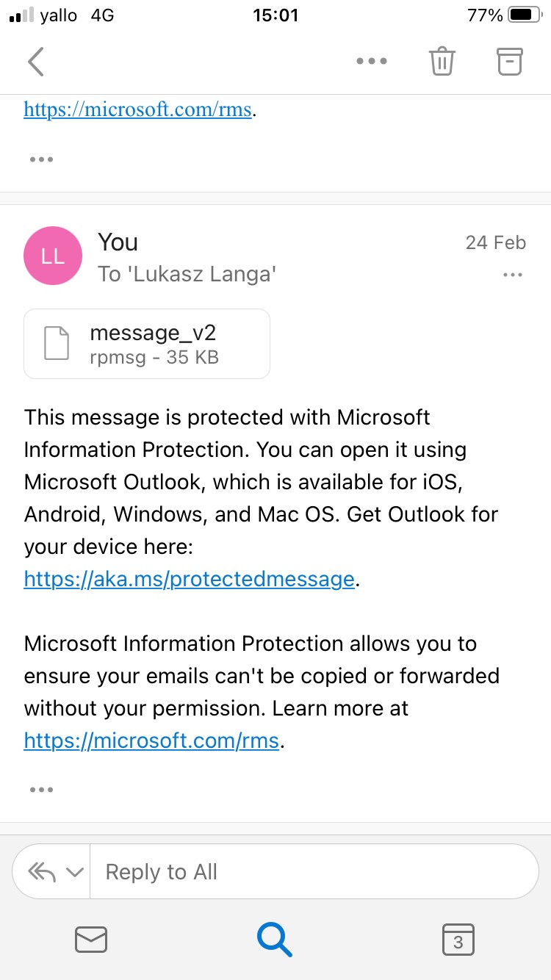
Task: Tap the reply all arrows icon
Action: (x=42, y=872)
